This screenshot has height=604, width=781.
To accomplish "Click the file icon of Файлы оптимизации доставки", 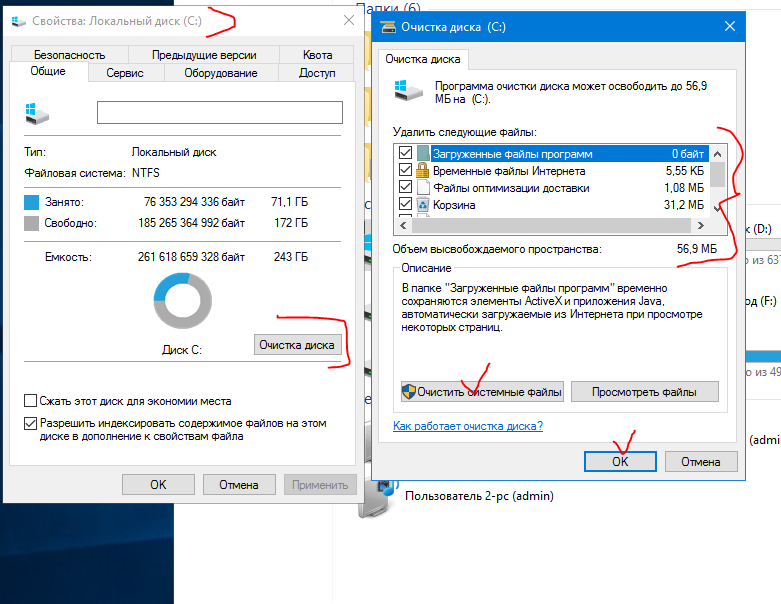I will 422,188.
